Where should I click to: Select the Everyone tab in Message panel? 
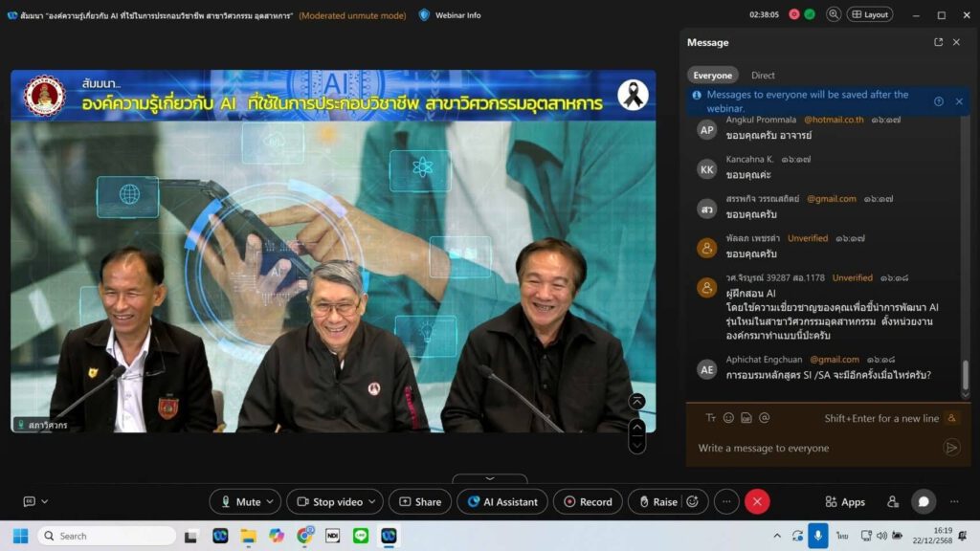pyautogui.click(x=712, y=75)
